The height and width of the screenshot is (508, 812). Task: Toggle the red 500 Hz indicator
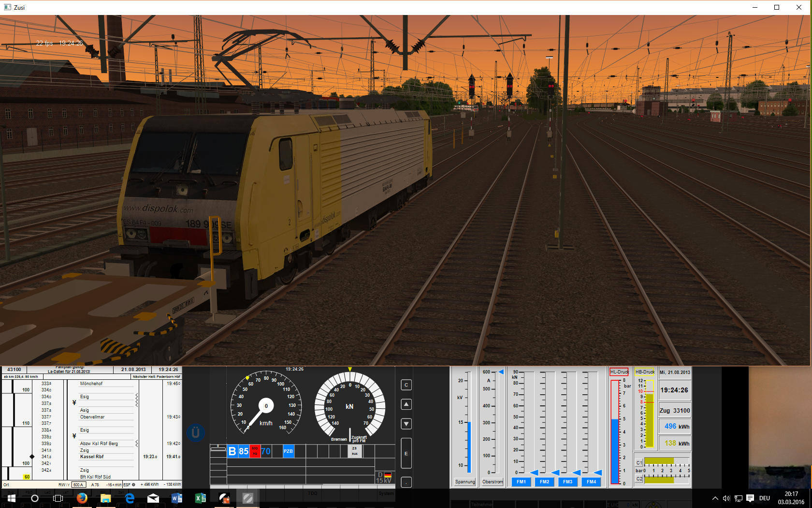pyautogui.click(x=255, y=451)
